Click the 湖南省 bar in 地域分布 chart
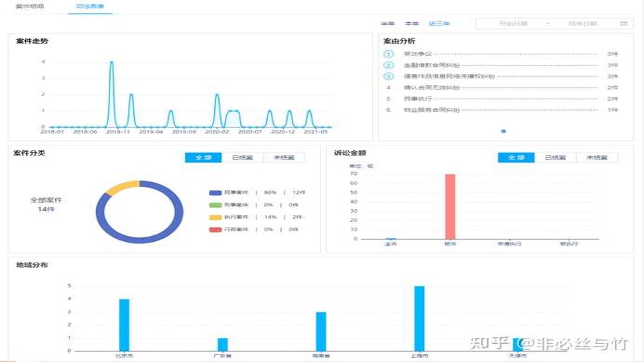Viewport: 644px width, 362px height. pyautogui.click(x=321, y=331)
